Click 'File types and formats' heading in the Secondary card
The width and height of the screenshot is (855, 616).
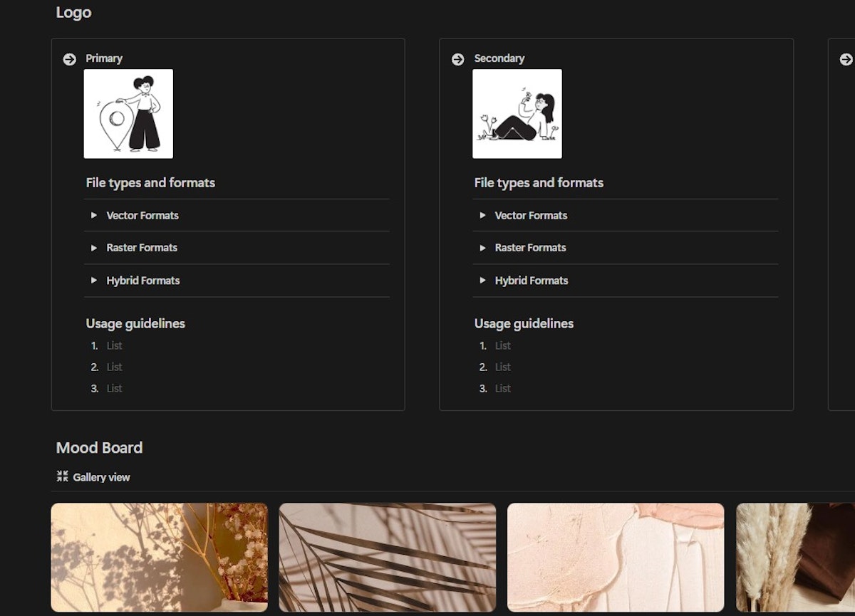click(x=539, y=183)
